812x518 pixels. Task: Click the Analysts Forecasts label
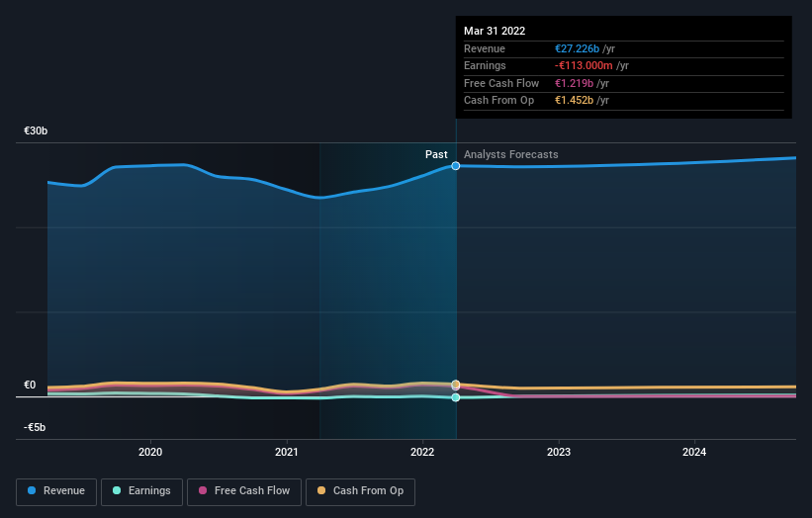click(511, 154)
